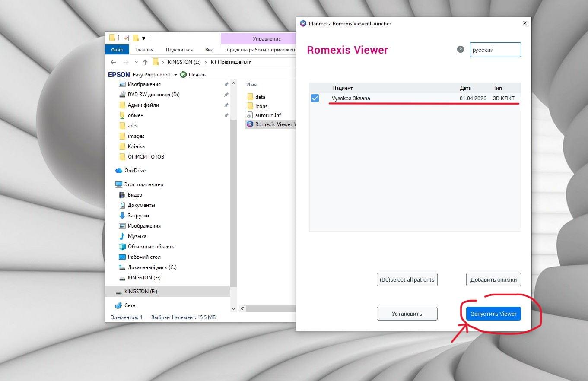588x381 pixels.
Task: Select OneDrive in the navigation pane
Action: click(135, 171)
